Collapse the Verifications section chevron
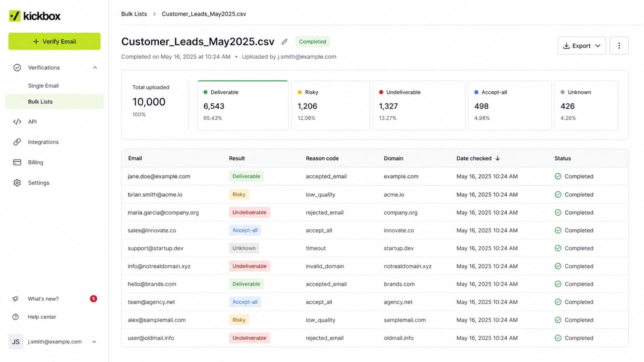The height and width of the screenshot is (362, 644). pyautogui.click(x=95, y=68)
